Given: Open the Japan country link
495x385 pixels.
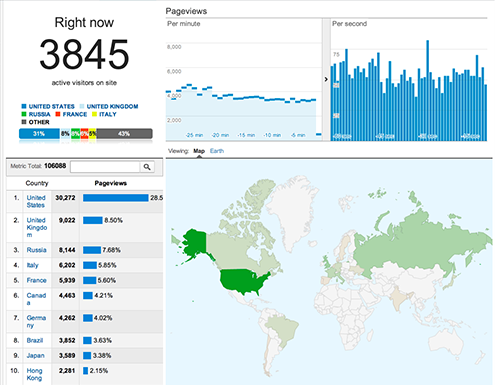Looking at the screenshot, I should (x=35, y=356).
